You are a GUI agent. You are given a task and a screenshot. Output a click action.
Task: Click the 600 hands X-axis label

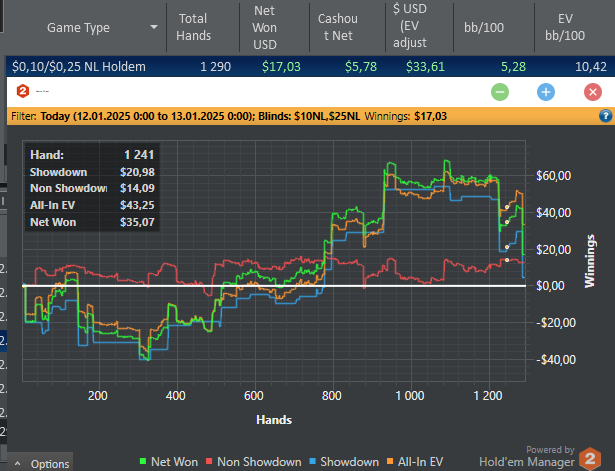[x=254, y=396]
